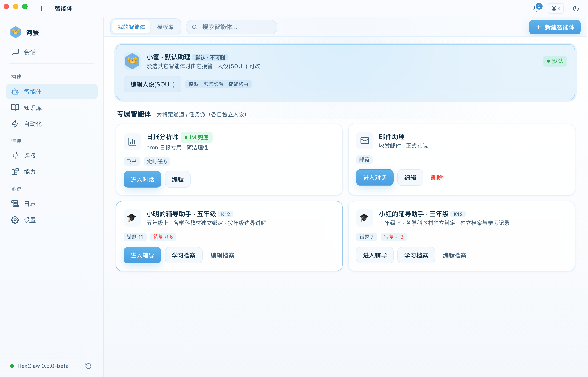Click the 日报分析师 card title

pyautogui.click(x=163, y=137)
